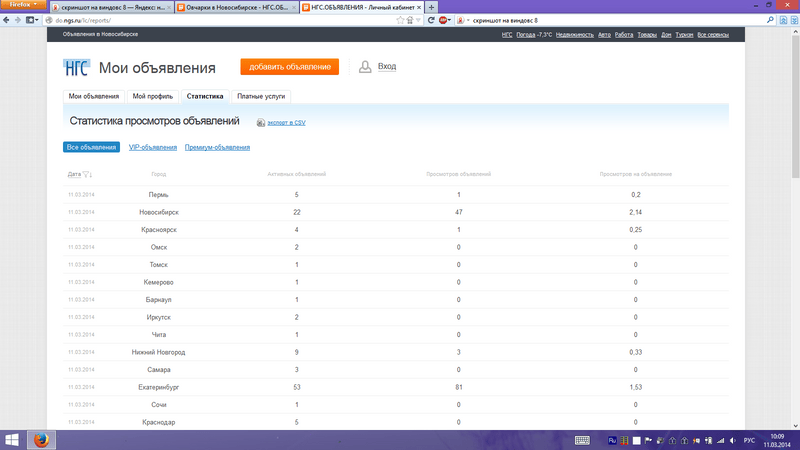Click the browser forward arrow
800x450 pixels.
17,20
